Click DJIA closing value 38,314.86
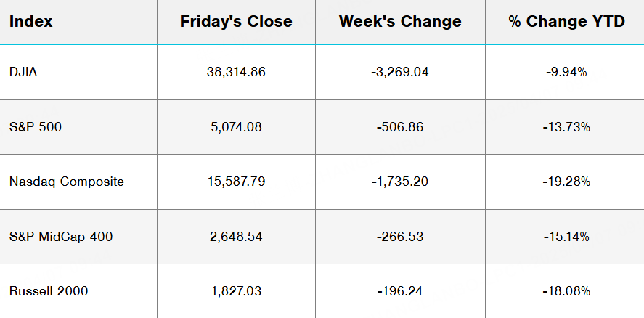Screen dimensions: 644x318 [236, 72]
